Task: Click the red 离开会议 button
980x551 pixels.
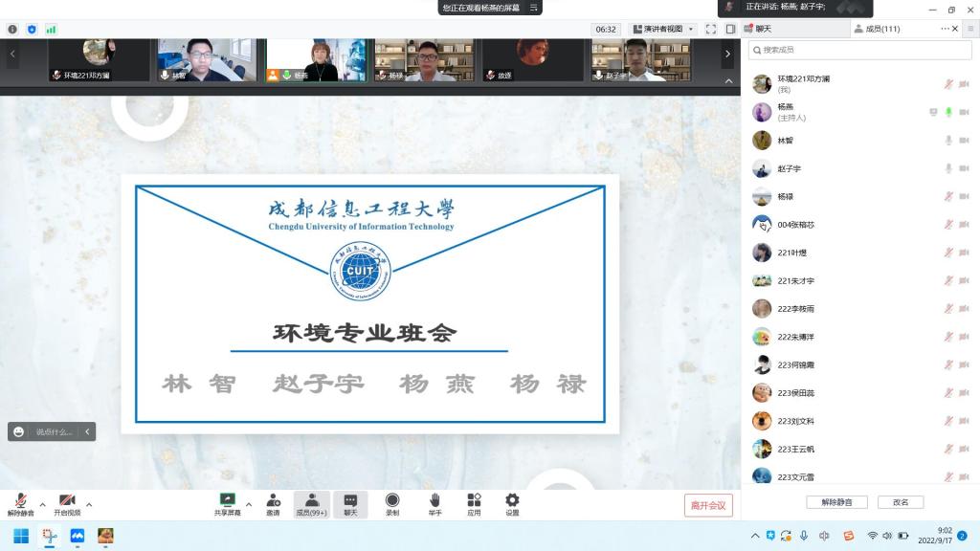Action: (x=708, y=505)
